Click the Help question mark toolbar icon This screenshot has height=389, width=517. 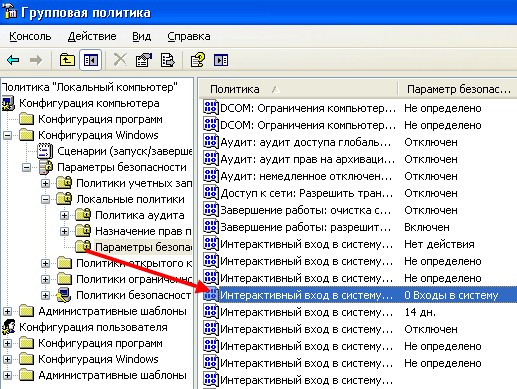tap(197, 60)
